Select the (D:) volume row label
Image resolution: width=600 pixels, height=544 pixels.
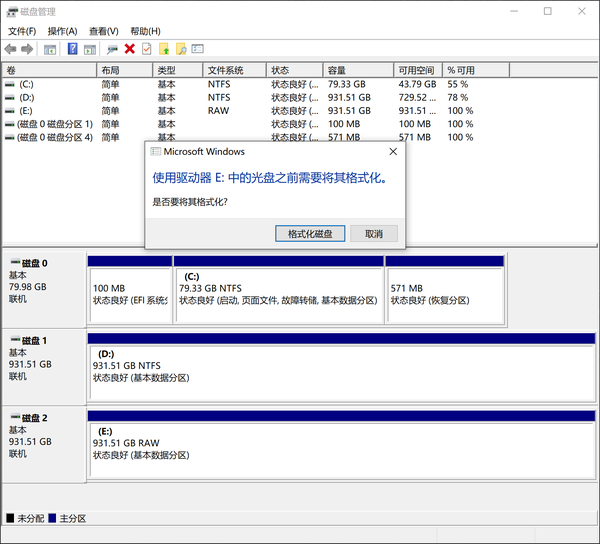click(27, 98)
